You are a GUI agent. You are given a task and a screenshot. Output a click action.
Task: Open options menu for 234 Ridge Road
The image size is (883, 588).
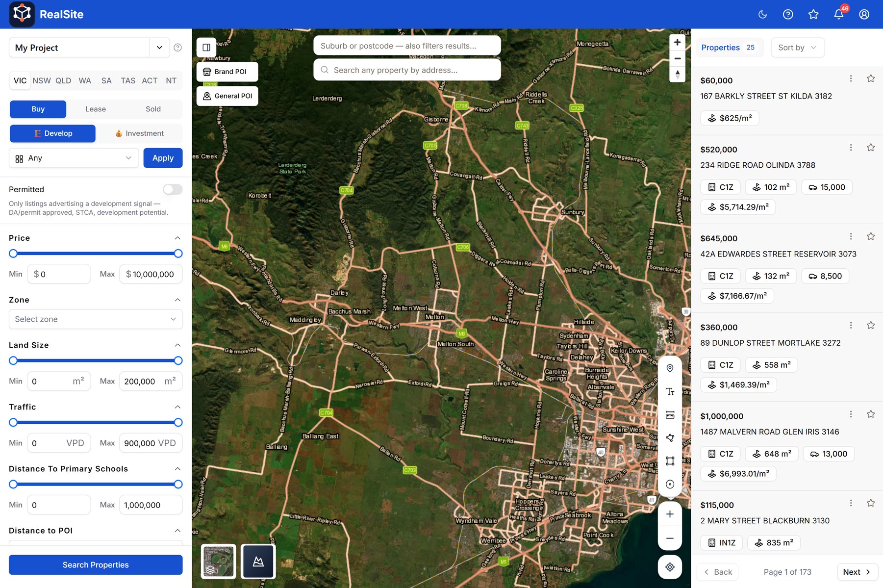(851, 148)
